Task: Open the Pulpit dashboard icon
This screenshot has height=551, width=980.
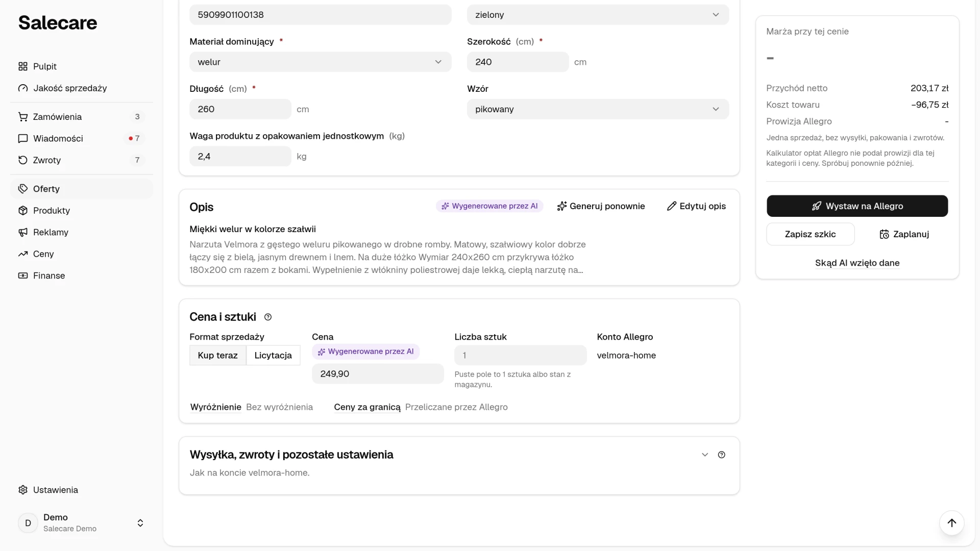Action: click(23, 66)
